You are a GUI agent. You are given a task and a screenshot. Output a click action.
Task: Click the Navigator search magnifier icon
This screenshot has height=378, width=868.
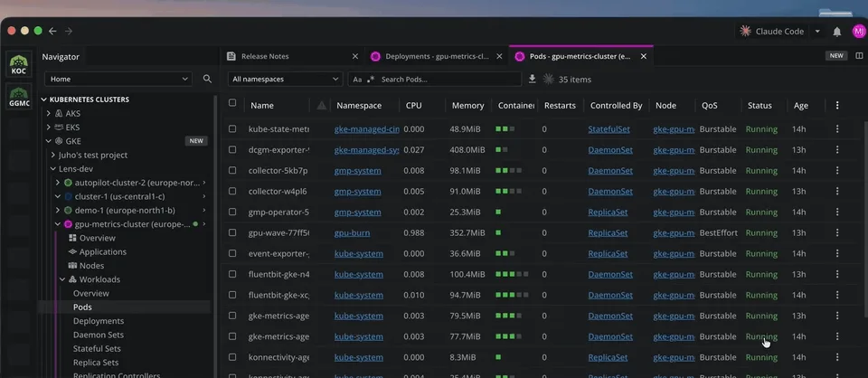pos(207,79)
